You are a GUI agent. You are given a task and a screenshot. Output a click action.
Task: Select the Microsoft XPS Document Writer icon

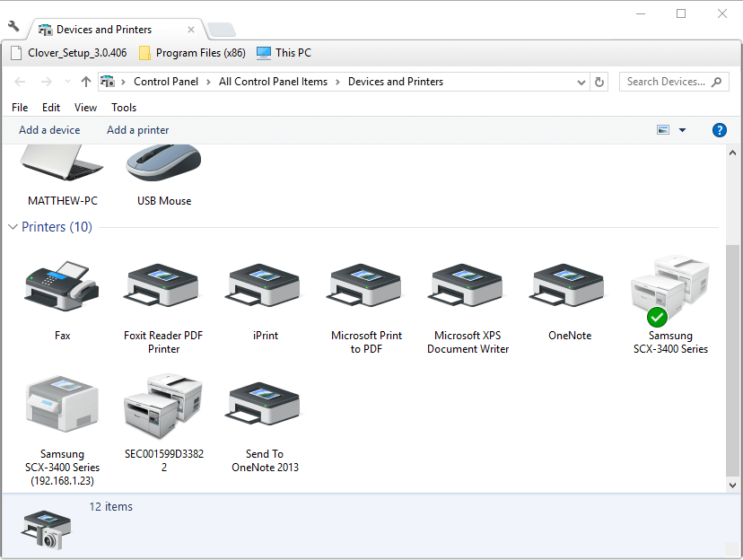(x=468, y=285)
